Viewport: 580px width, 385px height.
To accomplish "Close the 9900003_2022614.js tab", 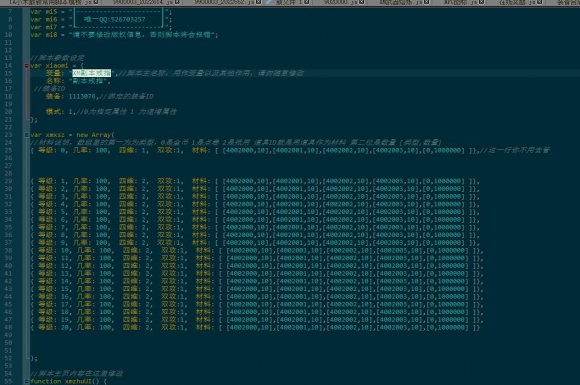I will (177, 2).
